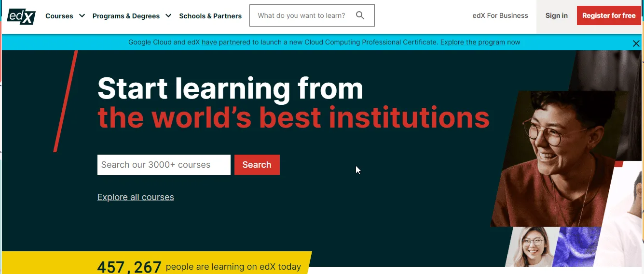Open Schools & Partners page
The height and width of the screenshot is (274, 644).
(210, 16)
